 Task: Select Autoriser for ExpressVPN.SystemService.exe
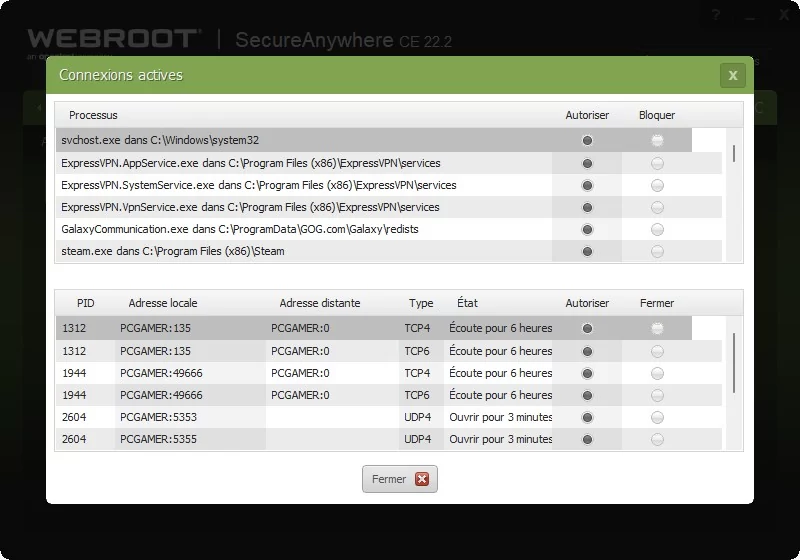pos(587,186)
